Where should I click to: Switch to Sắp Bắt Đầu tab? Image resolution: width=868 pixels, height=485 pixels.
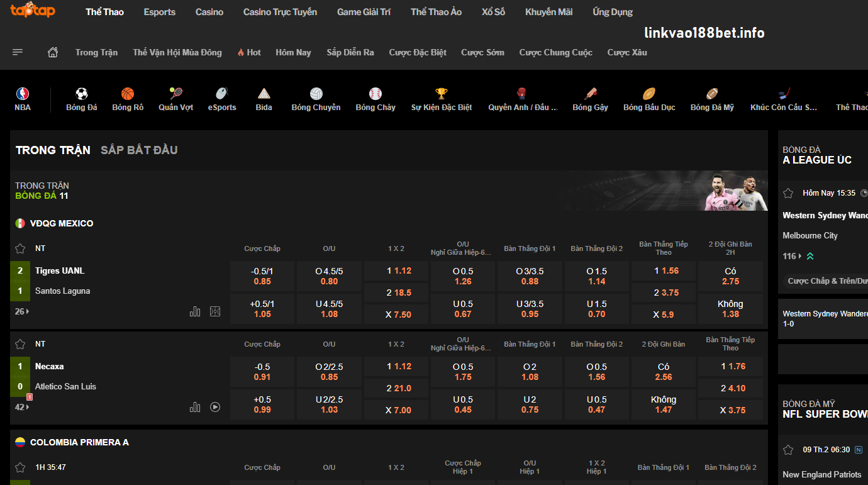(x=139, y=150)
